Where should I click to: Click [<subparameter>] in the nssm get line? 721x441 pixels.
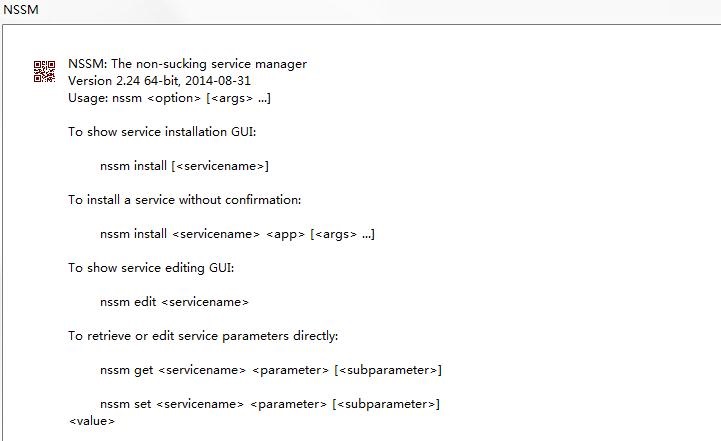coord(388,370)
